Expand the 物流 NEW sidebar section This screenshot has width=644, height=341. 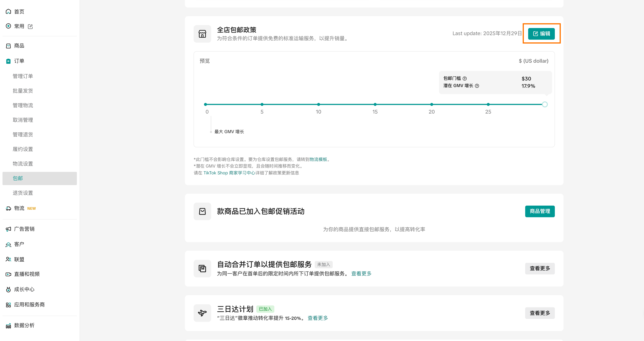pos(19,208)
